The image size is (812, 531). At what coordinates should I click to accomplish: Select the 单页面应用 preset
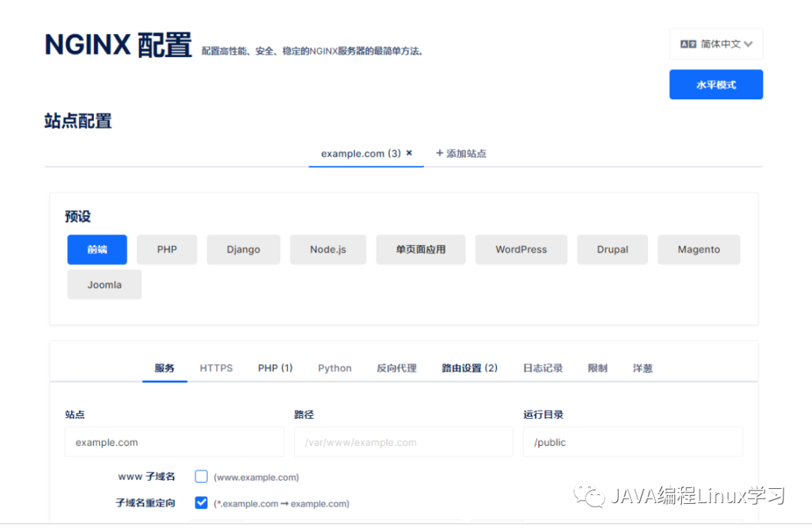(x=420, y=249)
